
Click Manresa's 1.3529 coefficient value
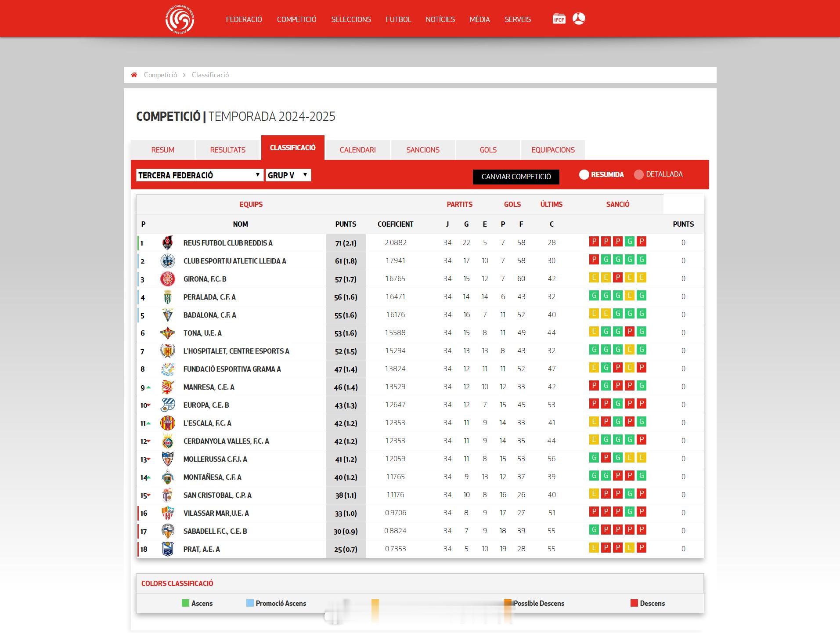395,387
